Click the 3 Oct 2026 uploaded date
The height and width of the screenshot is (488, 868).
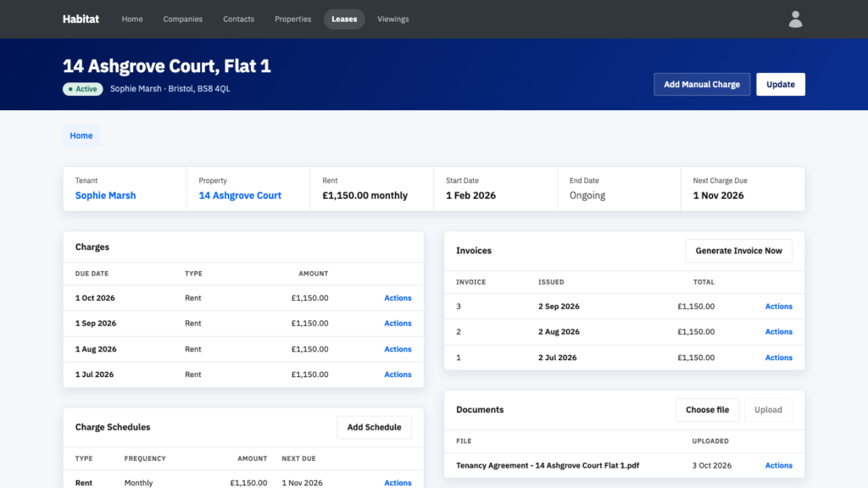(712, 465)
